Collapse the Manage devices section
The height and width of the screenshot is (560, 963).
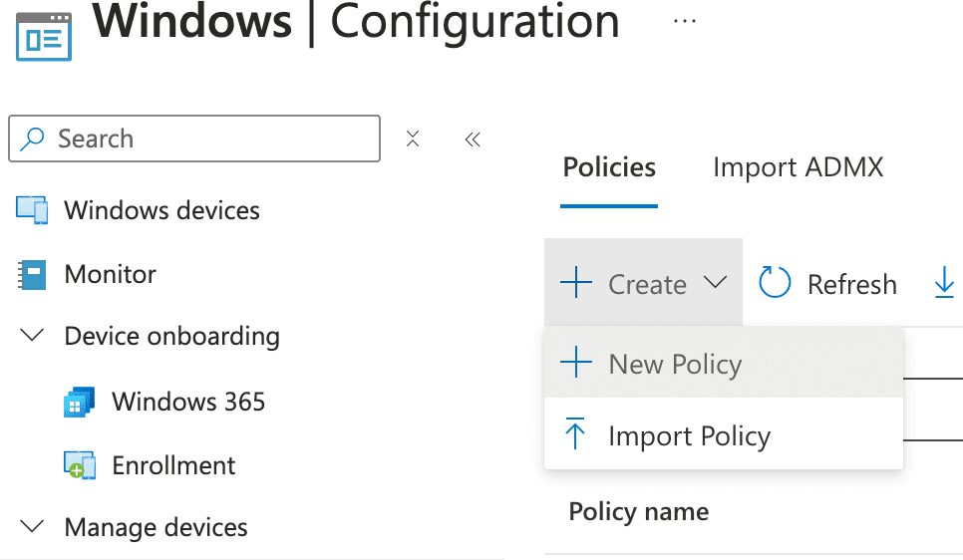pyautogui.click(x=32, y=526)
